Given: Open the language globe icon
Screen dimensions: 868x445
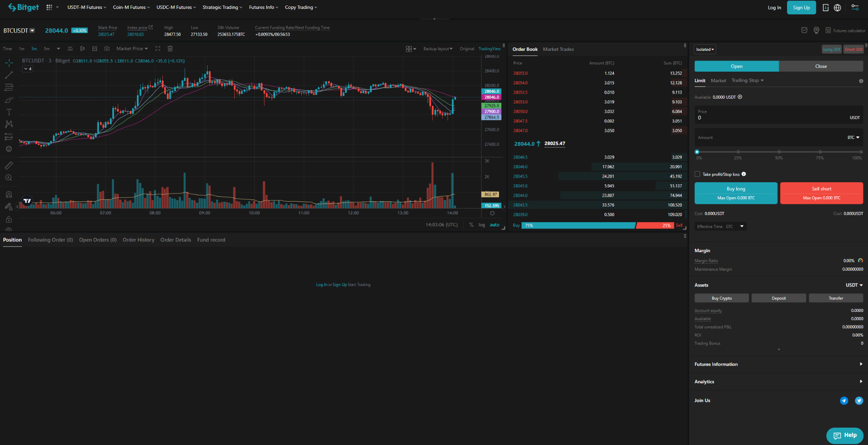Looking at the screenshot, I should 837,7.
